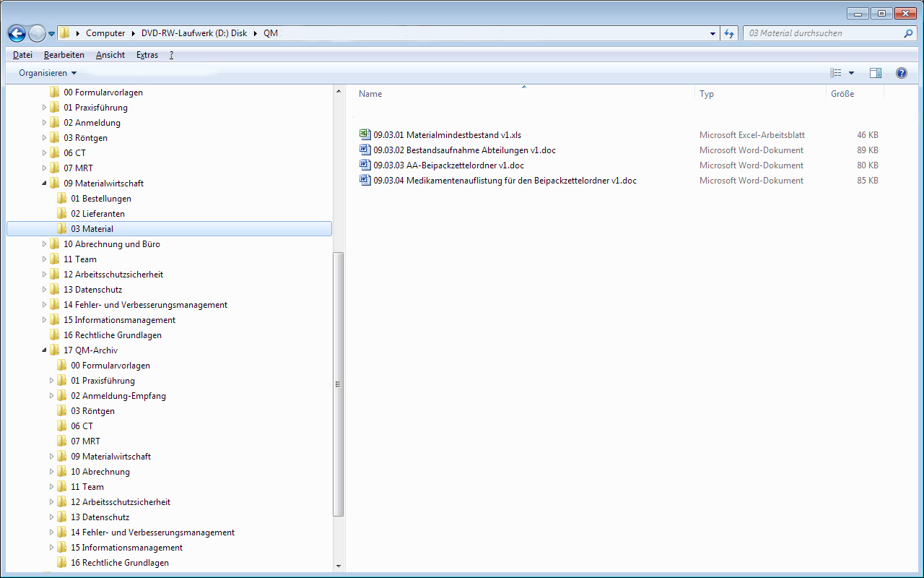Select the 01 Bestellungen folder icon
The image size is (924, 578).
62,198
